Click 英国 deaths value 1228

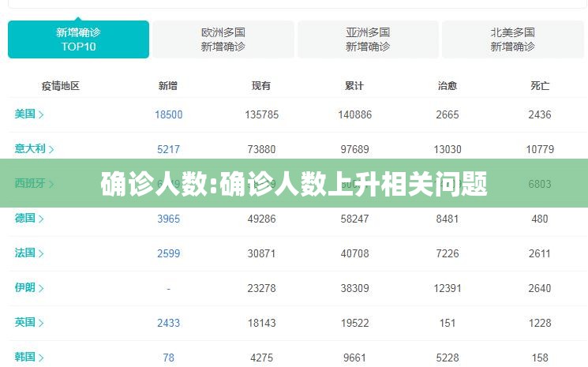[540, 323]
